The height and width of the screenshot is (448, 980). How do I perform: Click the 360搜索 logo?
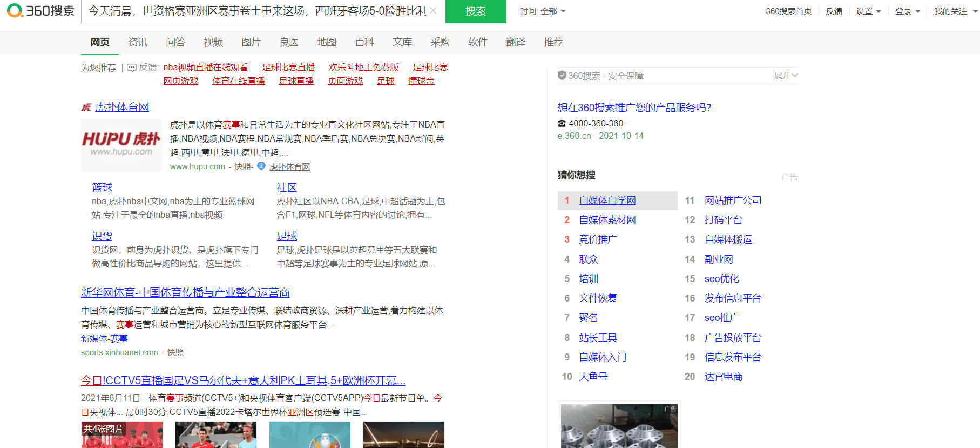tap(40, 11)
